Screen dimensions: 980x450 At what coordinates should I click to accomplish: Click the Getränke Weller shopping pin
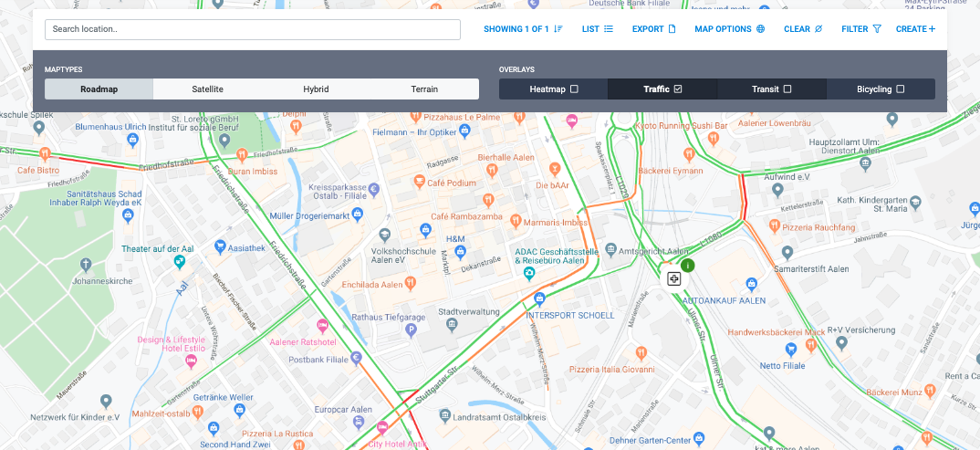239,409
